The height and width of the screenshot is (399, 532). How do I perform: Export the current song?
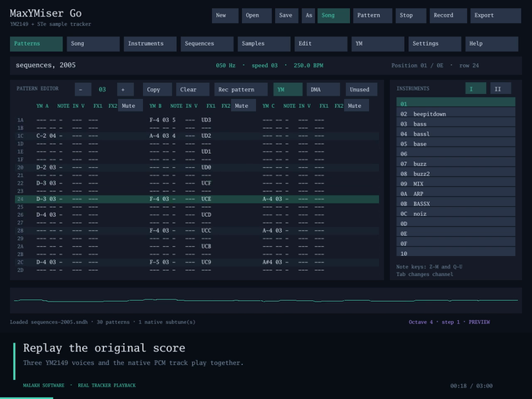click(x=495, y=16)
